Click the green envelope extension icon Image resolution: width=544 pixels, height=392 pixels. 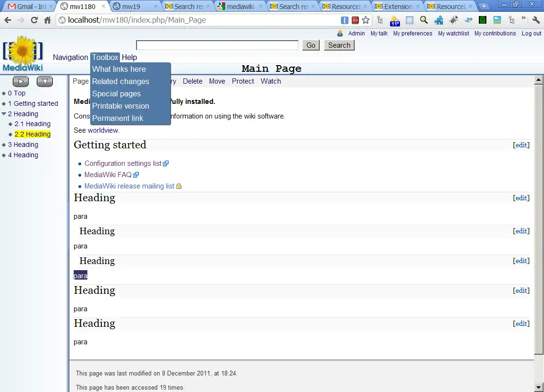(x=483, y=20)
